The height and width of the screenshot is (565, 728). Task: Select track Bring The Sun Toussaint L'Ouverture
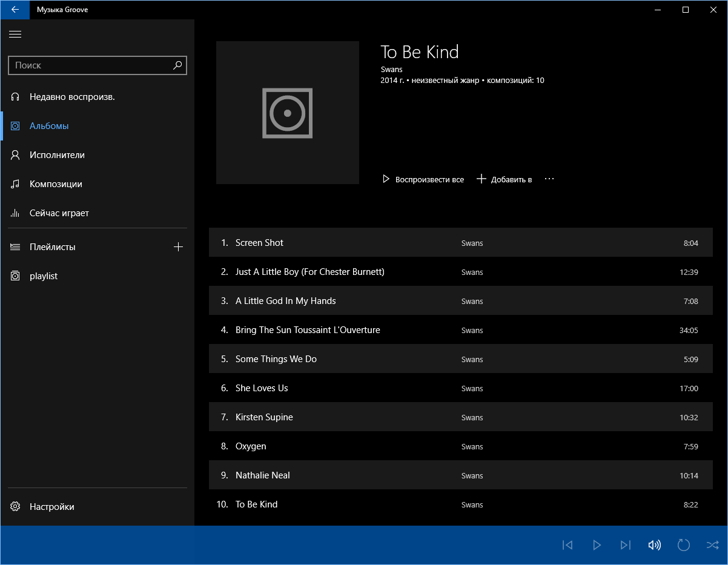point(461,330)
